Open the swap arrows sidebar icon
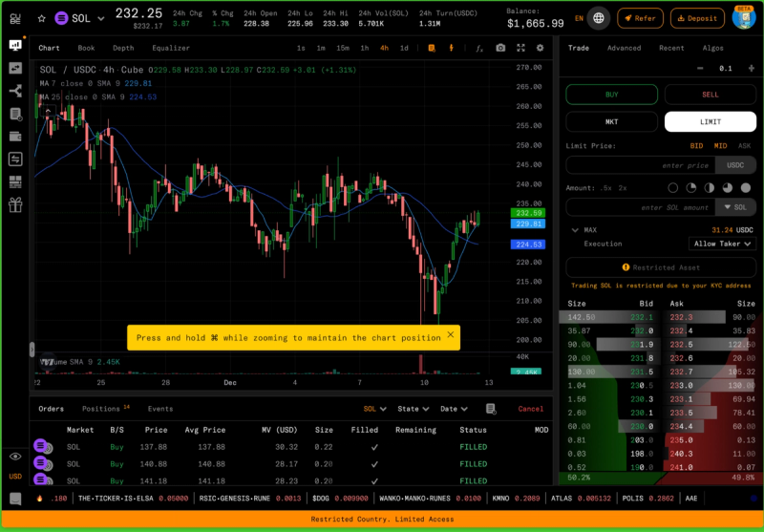Viewport: 764px width, 532px height. [15, 68]
